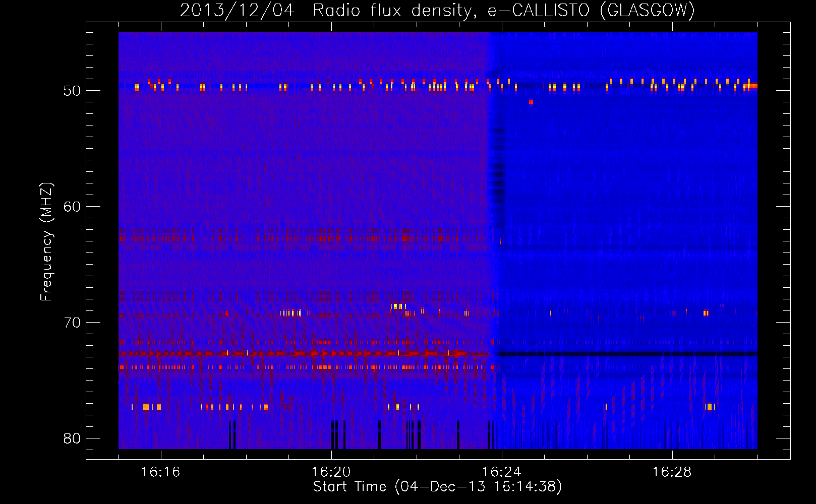Click the 70 frequency tick label
Screen dimensions: 816x504
tap(72, 323)
